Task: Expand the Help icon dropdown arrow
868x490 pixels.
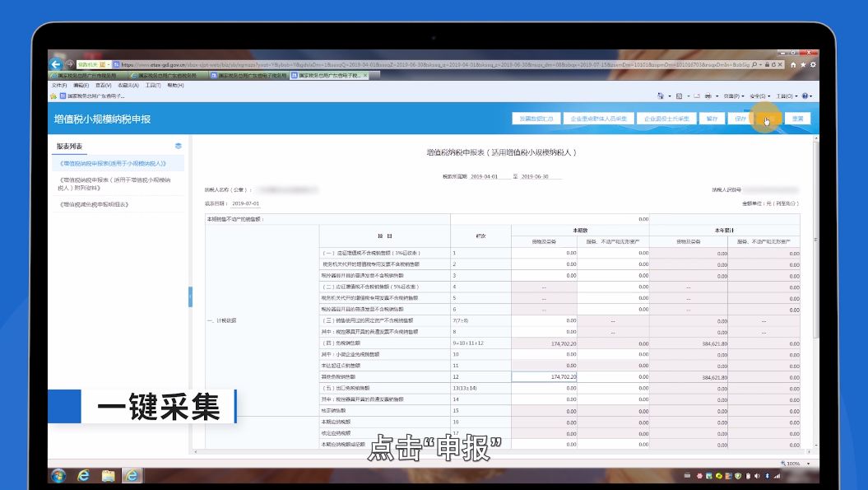Action: pos(811,96)
